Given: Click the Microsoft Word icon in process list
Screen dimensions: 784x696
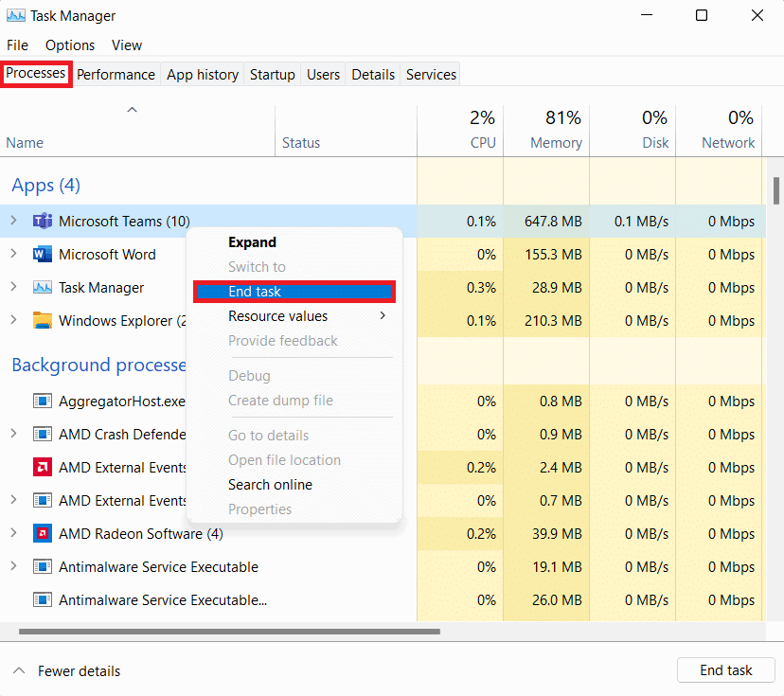Looking at the screenshot, I should (x=43, y=254).
